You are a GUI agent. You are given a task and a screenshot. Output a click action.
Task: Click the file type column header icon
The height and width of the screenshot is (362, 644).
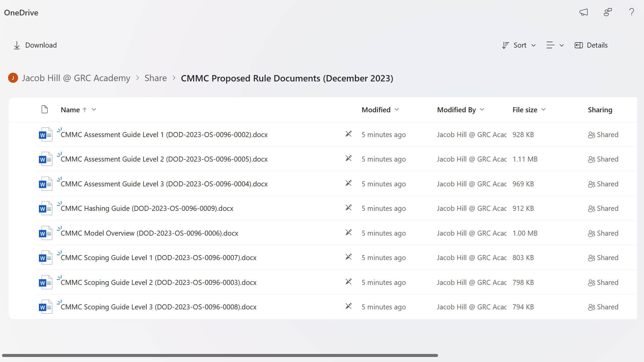[45, 110]
